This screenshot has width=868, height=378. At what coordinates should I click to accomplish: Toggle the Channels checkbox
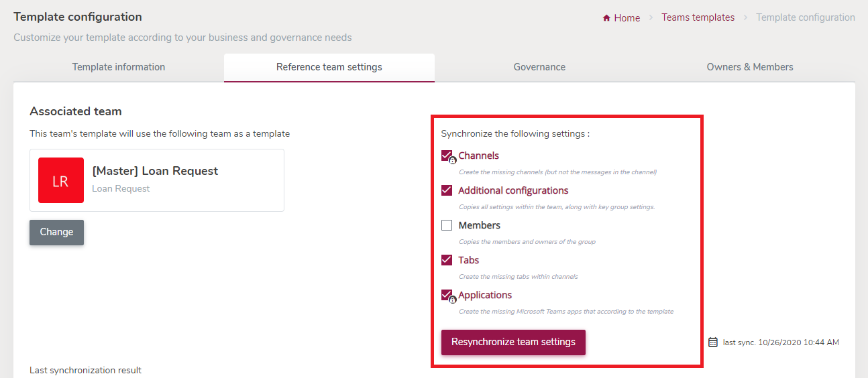click(x=447, y=155)
